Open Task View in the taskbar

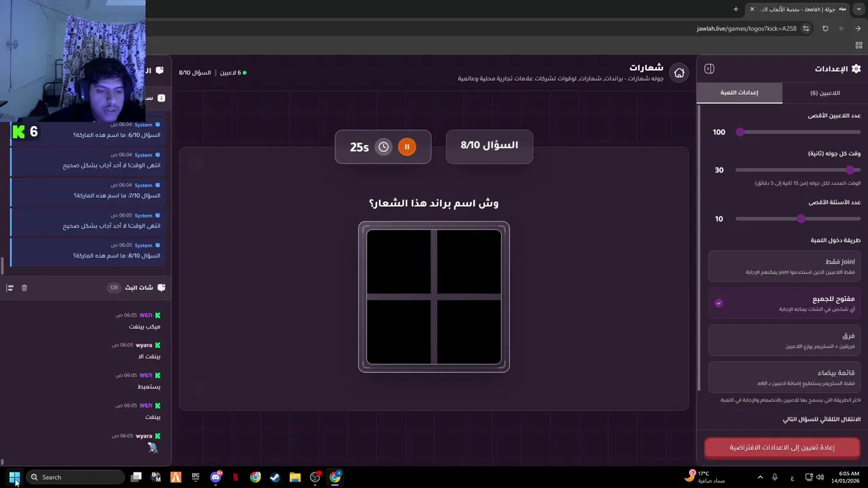pyautogui.click(x=136, y=477)
